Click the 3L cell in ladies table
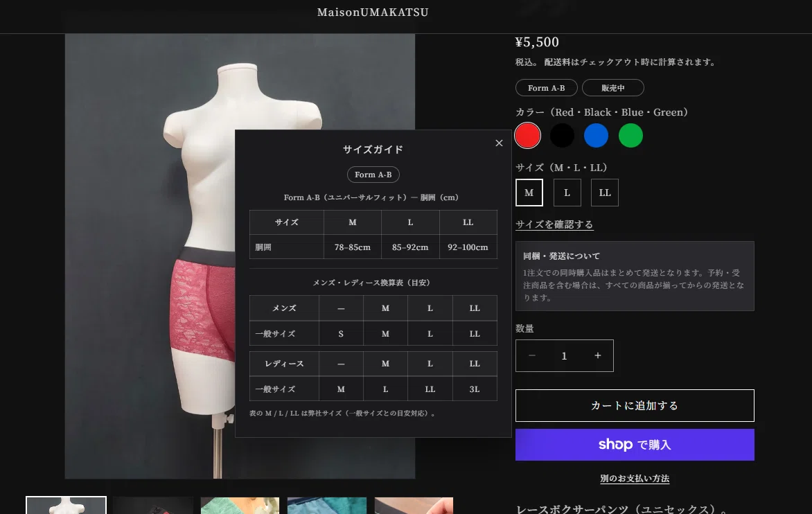 click(x=475, y=389)
